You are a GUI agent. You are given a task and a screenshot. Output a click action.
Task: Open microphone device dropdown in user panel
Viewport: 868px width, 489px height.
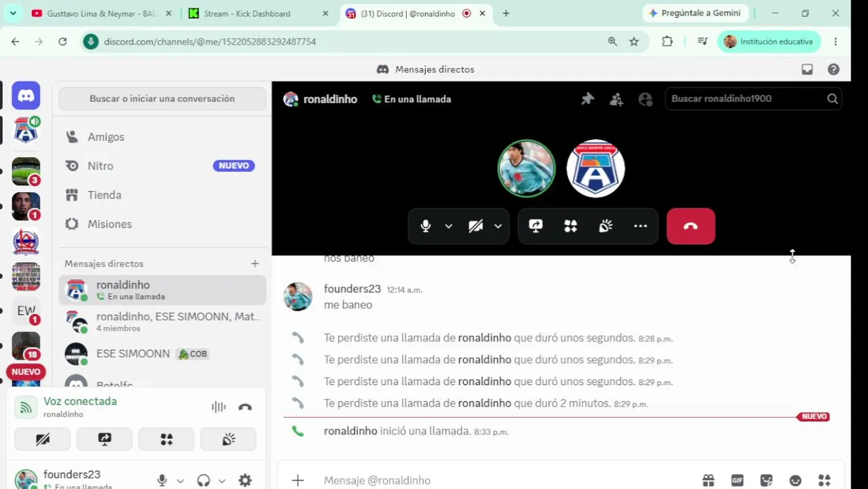tap(180, 481)
